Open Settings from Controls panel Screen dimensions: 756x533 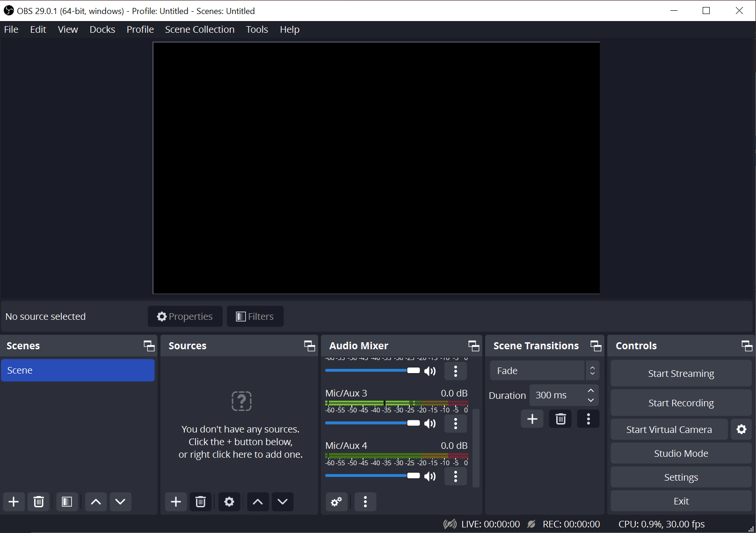pos(681,477)
